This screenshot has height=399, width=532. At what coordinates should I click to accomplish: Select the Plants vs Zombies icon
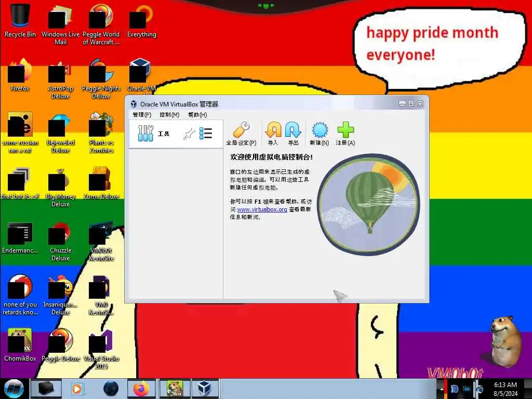[x=101, y=133]
